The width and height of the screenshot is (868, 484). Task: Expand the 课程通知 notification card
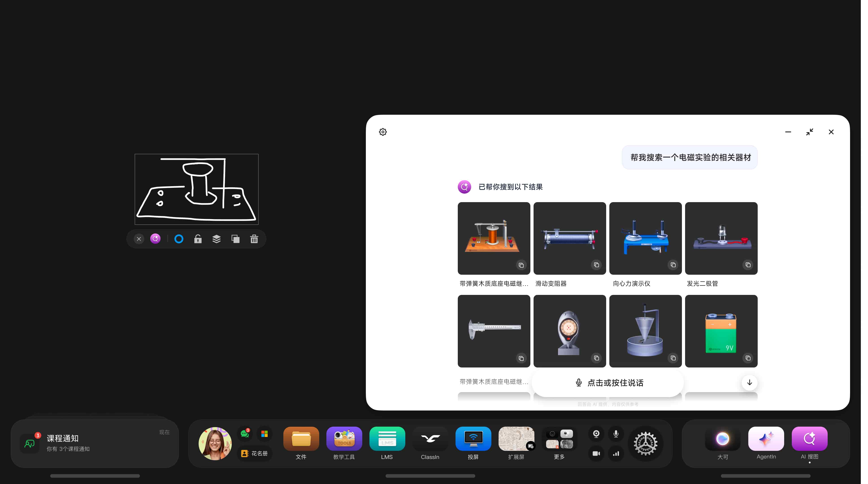coord(95,443)
